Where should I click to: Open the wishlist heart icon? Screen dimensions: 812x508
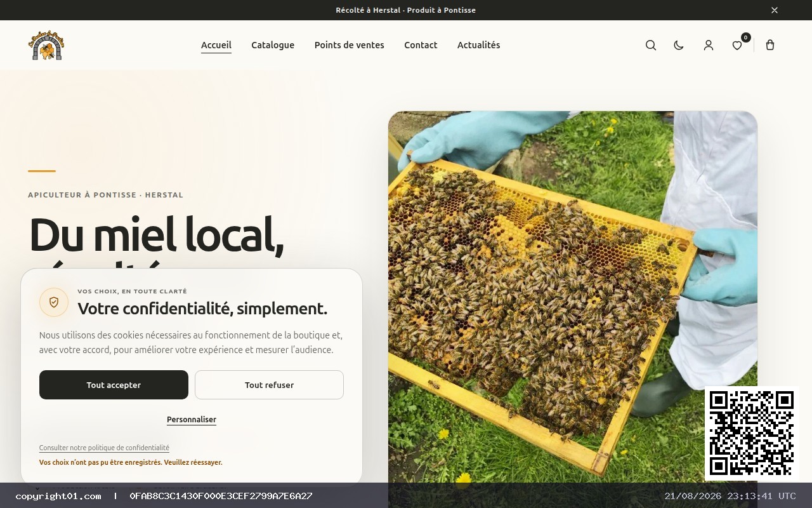coord(737,45)
